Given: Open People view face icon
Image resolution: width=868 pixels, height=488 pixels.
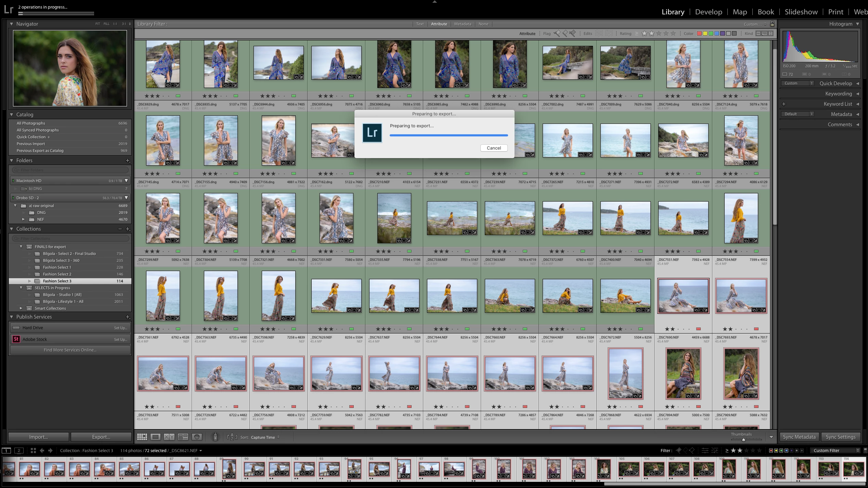Looking at the screenshot, I should (197, 437).
